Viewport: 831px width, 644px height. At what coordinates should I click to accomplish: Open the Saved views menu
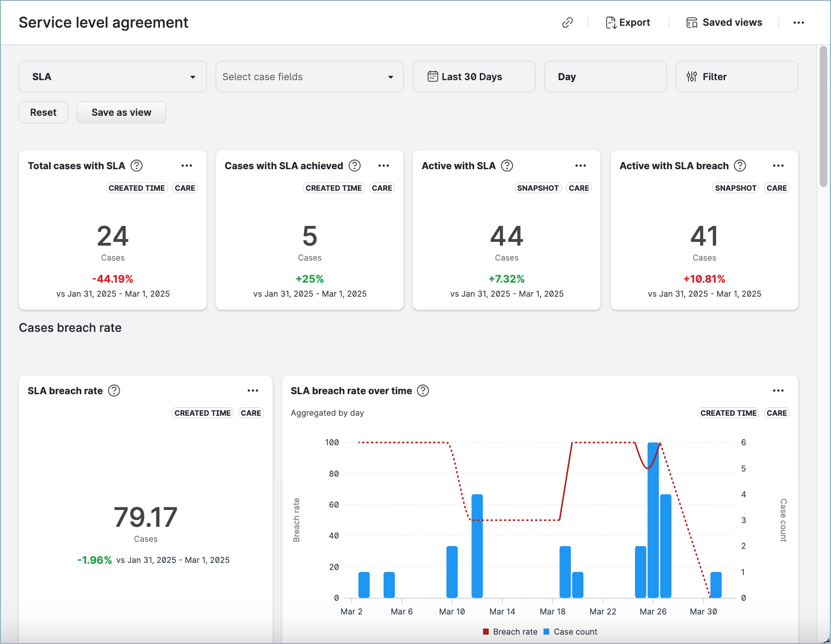724,22
